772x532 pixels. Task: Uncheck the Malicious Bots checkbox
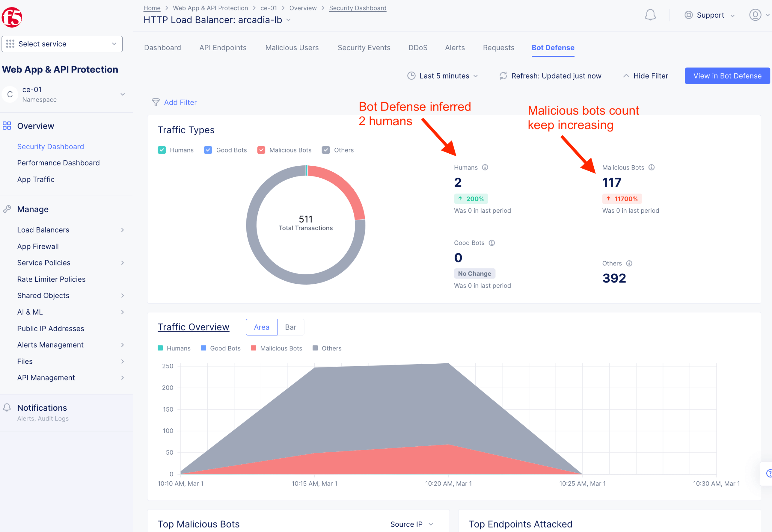[x=261, y=150]
